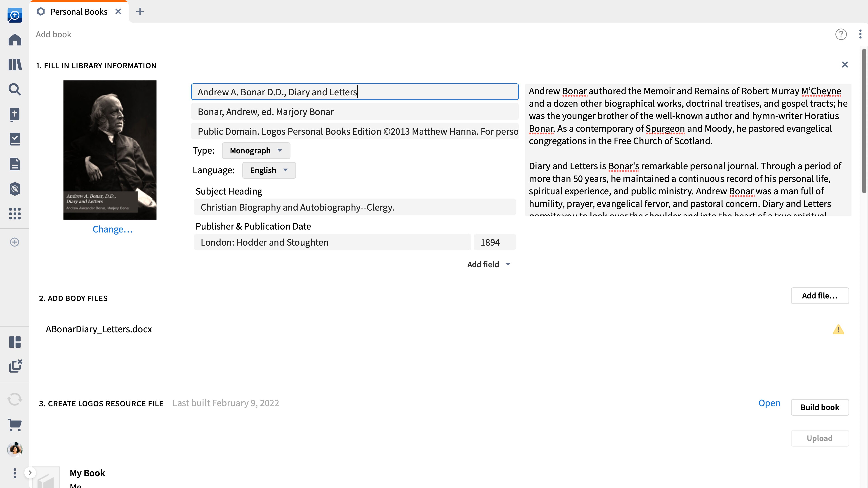Click the publisher London: Hodder field
868x488 pixels.
332,242
